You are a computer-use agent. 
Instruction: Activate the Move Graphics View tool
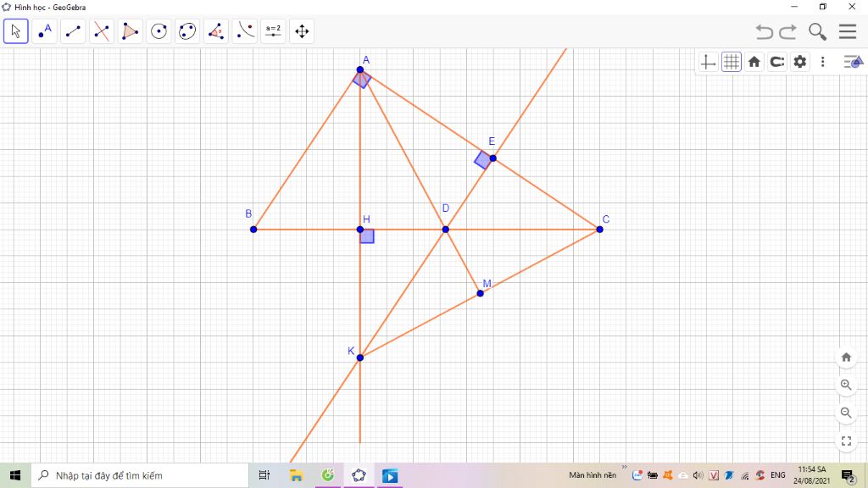pyautogui.click(x=301, y=32)
